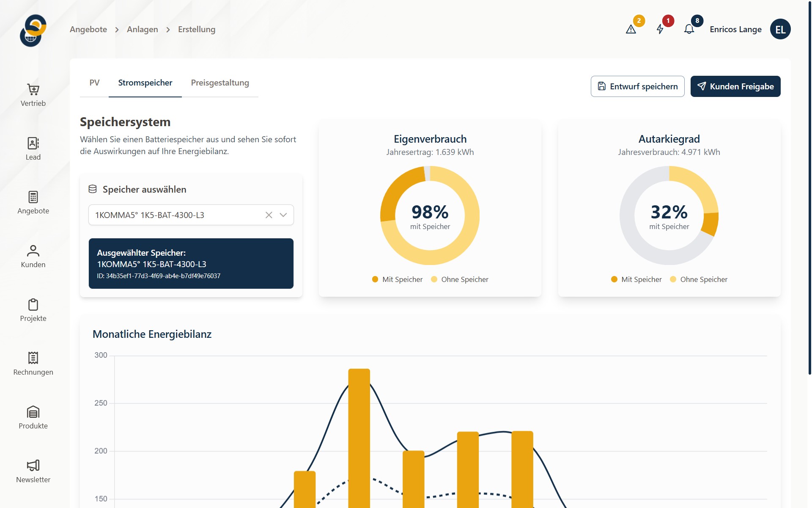Image resolution: width=812 pixels, height=508 pixels.
Task: Click the warning triangle alerts icon
Action: pyautogui.click(x=631, y=29)
